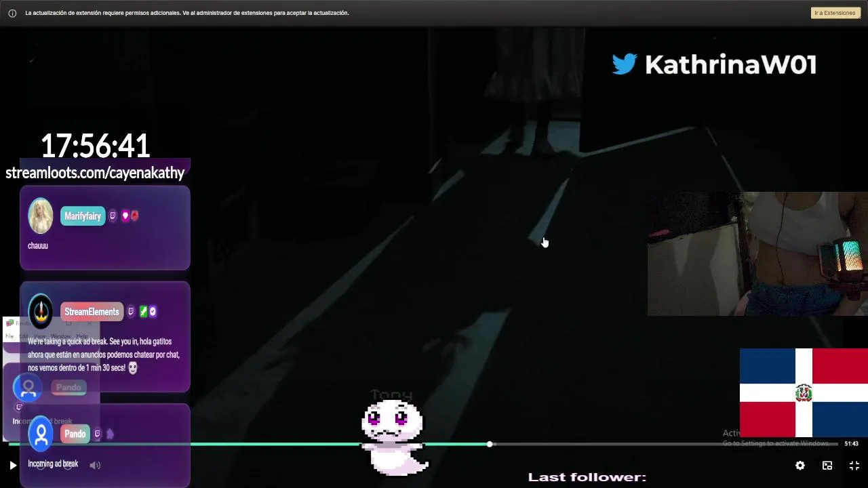Click the 'Ir a Extensiones' button
Screen dimensions: 868x488
point(835,13)
